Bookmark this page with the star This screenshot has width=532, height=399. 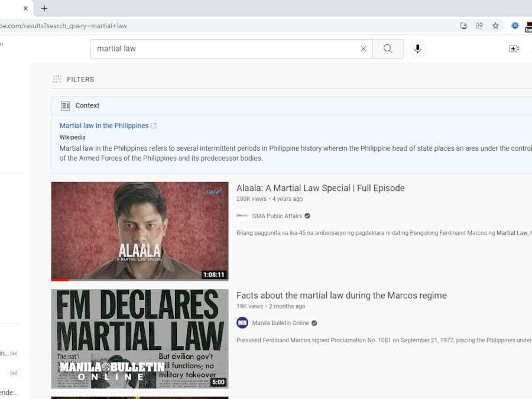coord(495,26)
